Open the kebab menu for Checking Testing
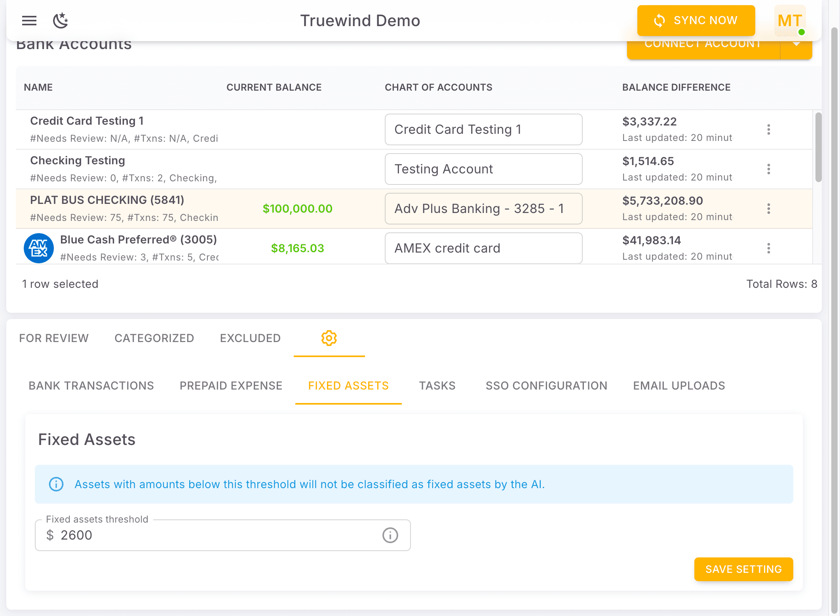Viewport: 840px width, 616px height. (769, 169)
